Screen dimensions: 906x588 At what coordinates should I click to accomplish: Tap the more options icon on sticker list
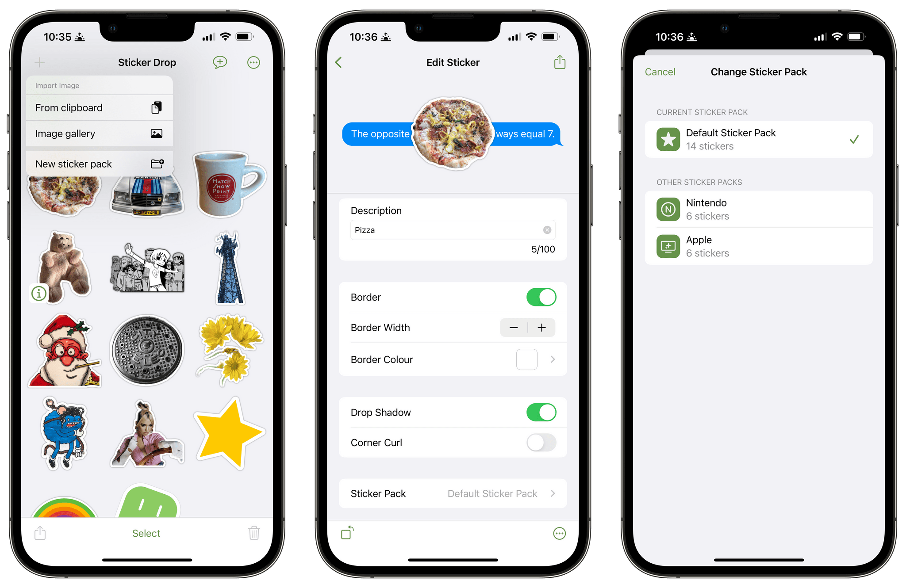click(254, 63)
